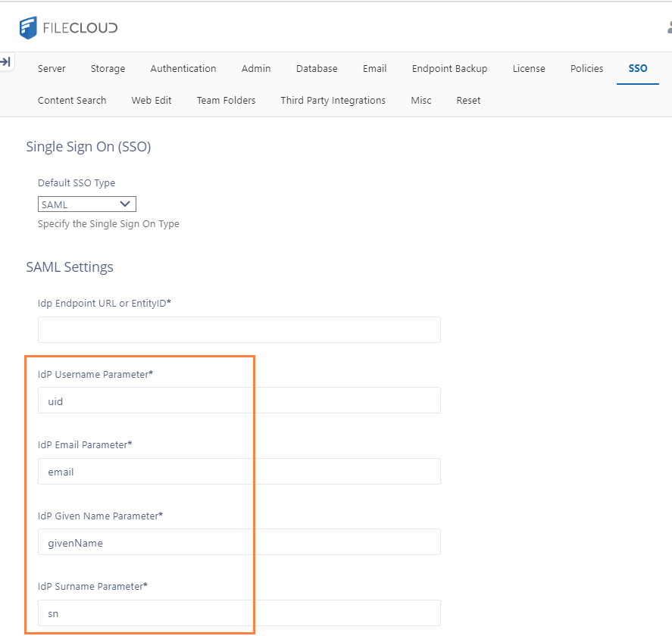Open the Third Party Integrations tab

point(333,100)
